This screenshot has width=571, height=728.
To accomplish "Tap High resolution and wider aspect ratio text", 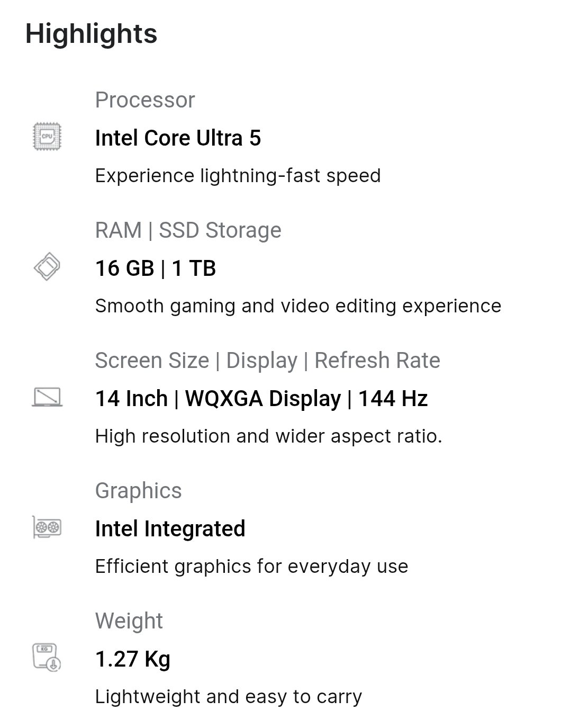I will pyautogui.click(x=268, y=436).
